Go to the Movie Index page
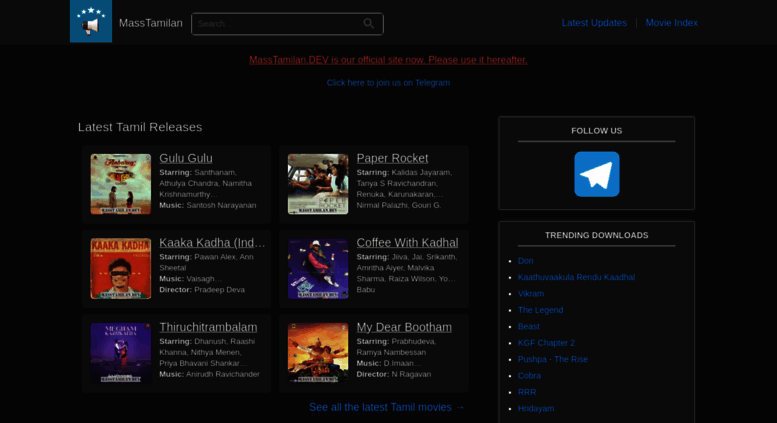777x423 pixels. pyautogui.click(x=671, y=23)
